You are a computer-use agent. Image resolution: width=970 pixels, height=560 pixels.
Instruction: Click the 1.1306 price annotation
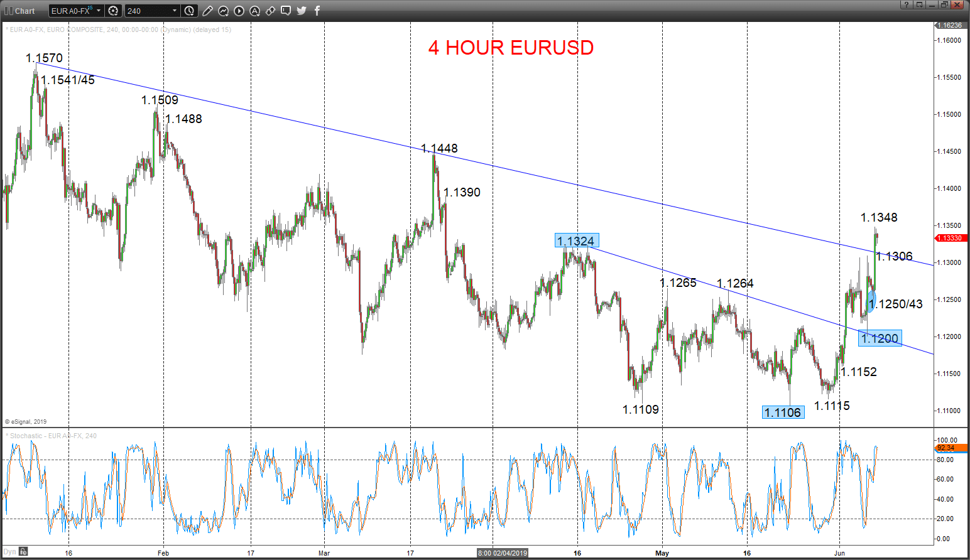(x=894, y=256)
